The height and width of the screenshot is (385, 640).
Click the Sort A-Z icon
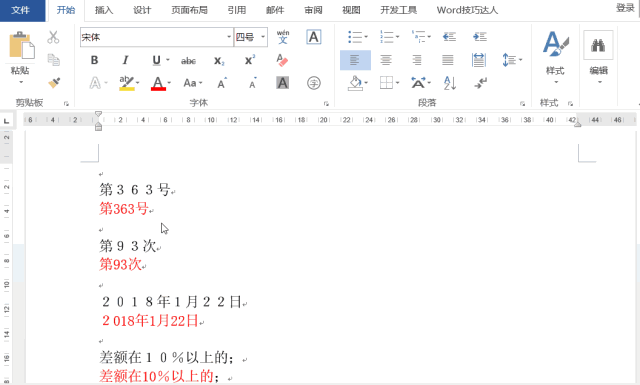[x=449, y=83]
